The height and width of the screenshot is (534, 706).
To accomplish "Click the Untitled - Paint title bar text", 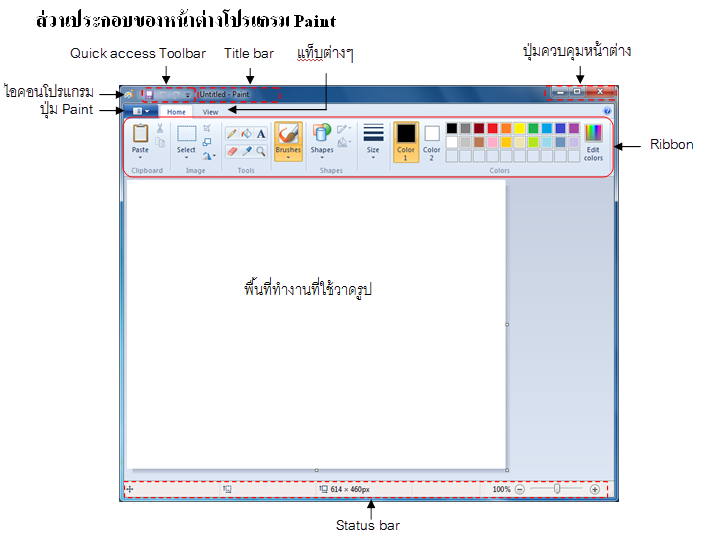I will pos(224,94).
